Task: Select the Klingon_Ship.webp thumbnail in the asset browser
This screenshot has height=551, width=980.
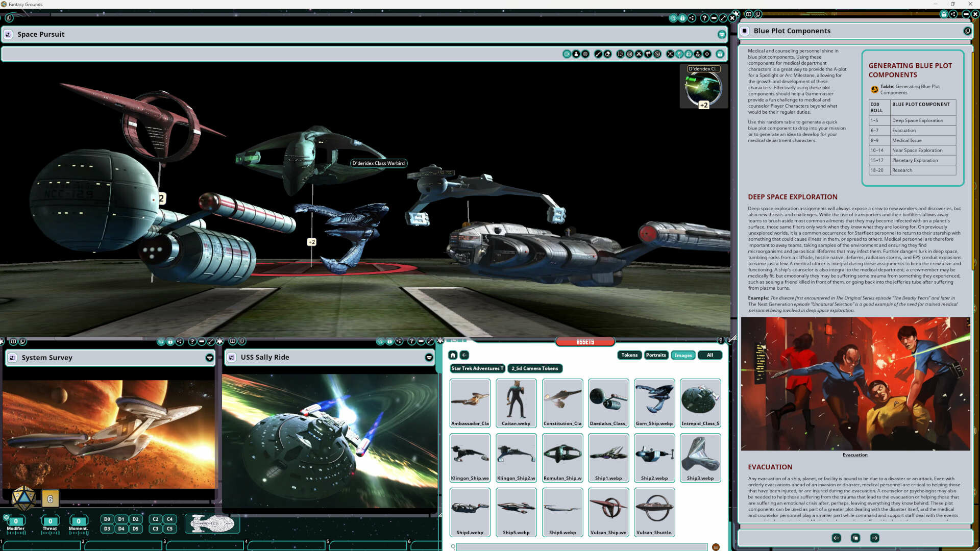Action: [470, 458]
